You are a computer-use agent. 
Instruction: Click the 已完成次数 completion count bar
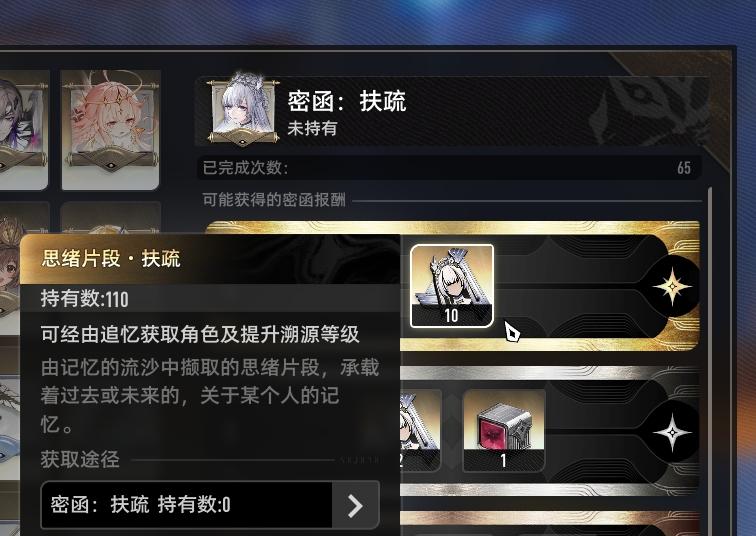pos(449,168)
